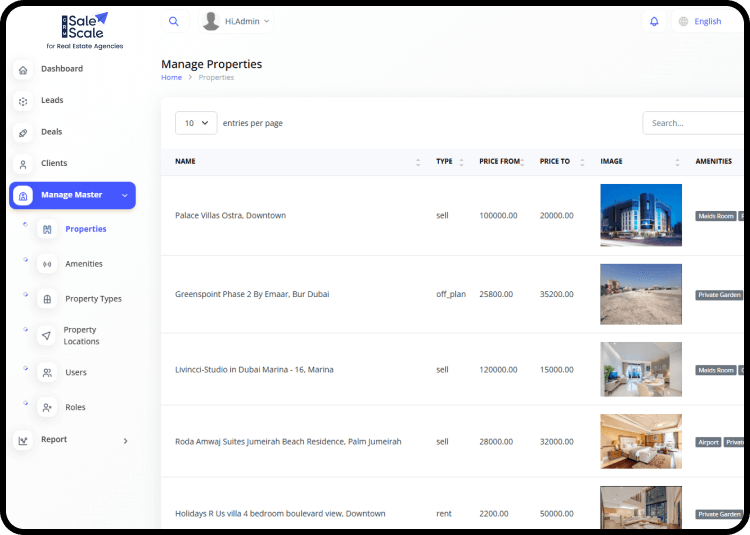Click the Roles user-plus icon
750x535 pixels.
pyautogui.click(x=47, y=408)
